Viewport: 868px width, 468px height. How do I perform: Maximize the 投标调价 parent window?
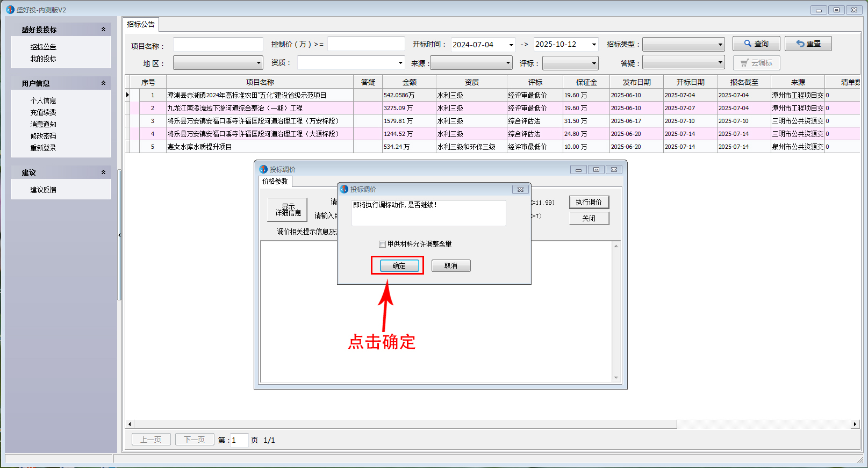click(x=596, y=169)
